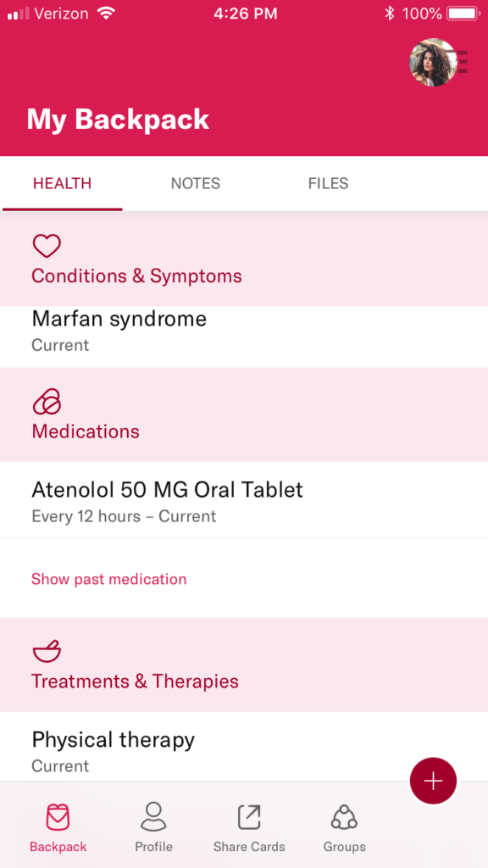Open the Share Cards icon
Screen dimensions: 488x868
(x=249, y=817)
